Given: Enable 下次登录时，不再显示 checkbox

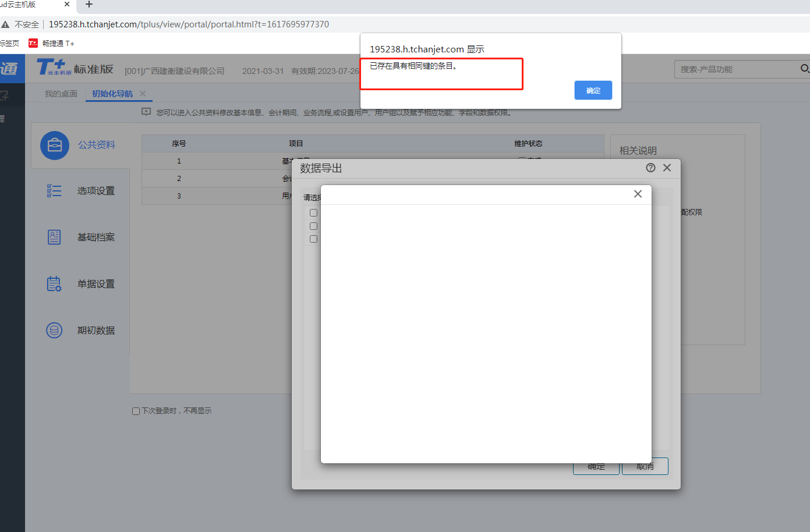Looking at the screenshot, I should pyautogui.click(x=136, y=411).
